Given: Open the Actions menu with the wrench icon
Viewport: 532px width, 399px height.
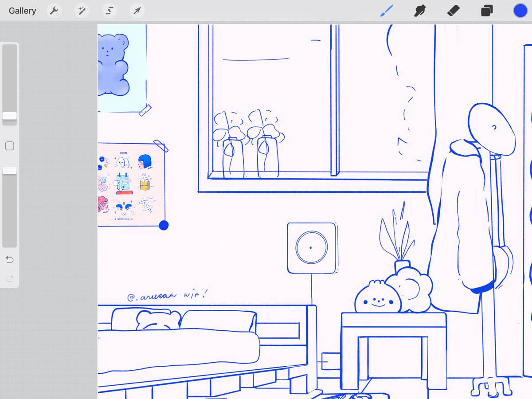Looking at the screenshot, I should (54, 11).
